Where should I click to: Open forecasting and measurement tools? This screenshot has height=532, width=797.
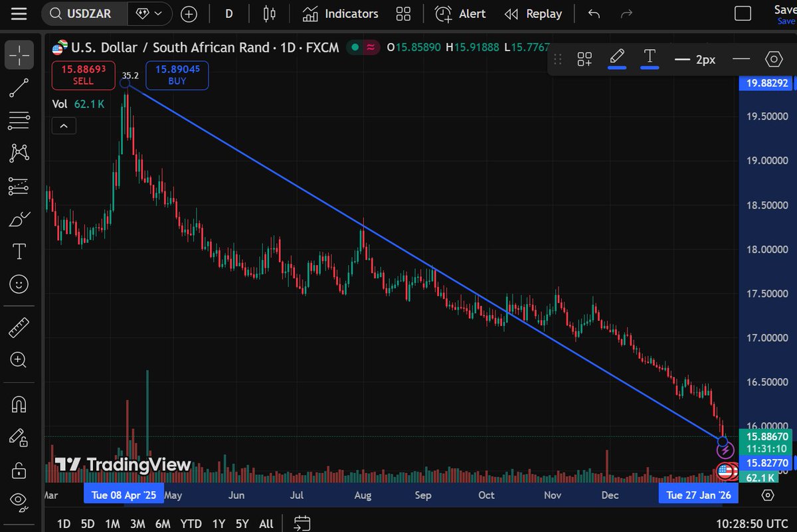19,187
